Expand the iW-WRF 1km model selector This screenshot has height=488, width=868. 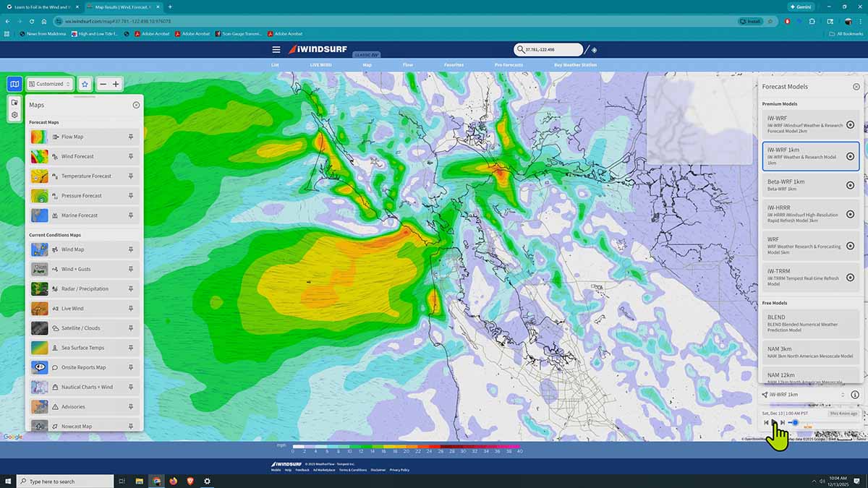tap(803, 395)
